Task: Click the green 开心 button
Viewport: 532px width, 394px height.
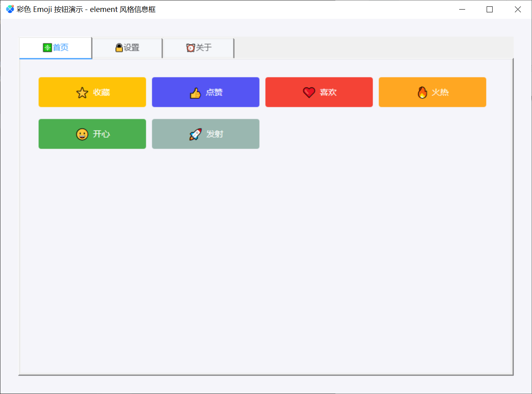Action: 92,134
